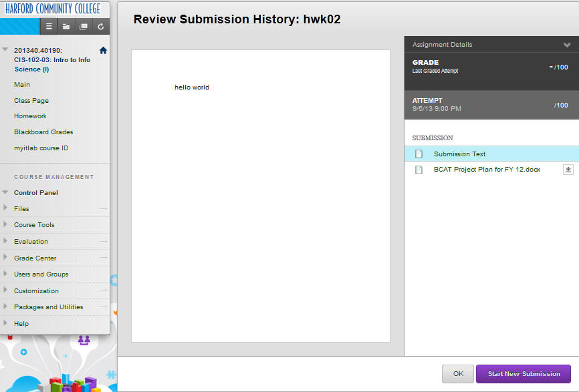Refresh the course menu
Viewport: 579px width, 392px height.
(x=101, y=27)
